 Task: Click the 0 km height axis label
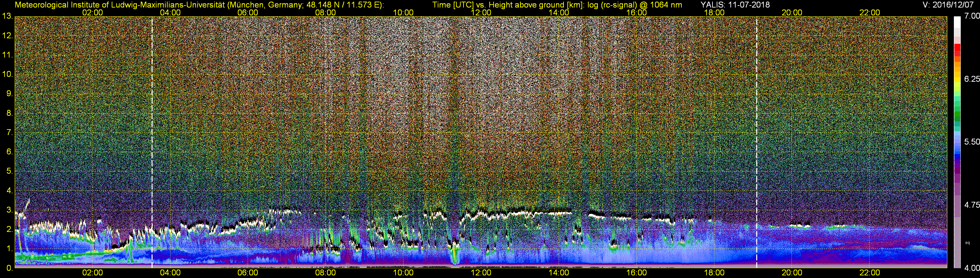click(9, 268)
